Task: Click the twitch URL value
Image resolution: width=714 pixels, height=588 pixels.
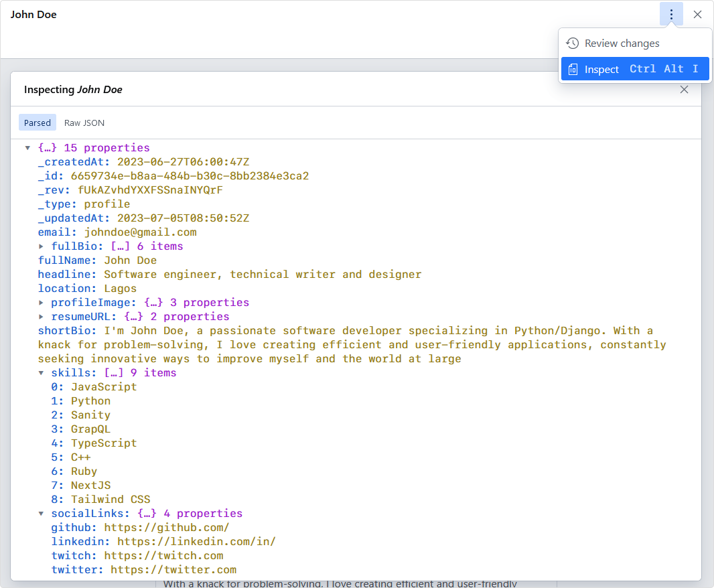Action: pos(163,556)
